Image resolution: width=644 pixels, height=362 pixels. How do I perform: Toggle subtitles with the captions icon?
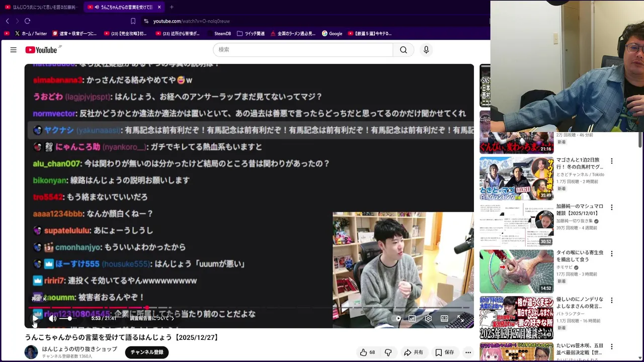pos(412,318)
